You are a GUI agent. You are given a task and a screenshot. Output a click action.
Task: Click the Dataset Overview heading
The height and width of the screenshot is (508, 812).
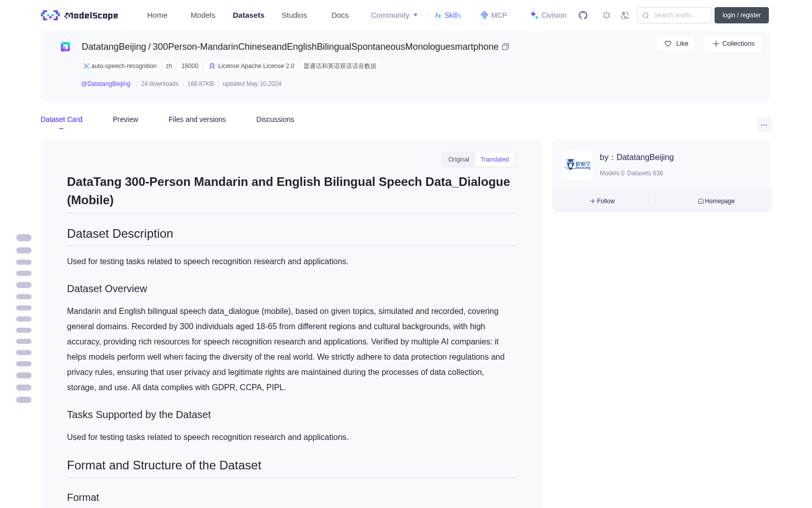point(107,289)
